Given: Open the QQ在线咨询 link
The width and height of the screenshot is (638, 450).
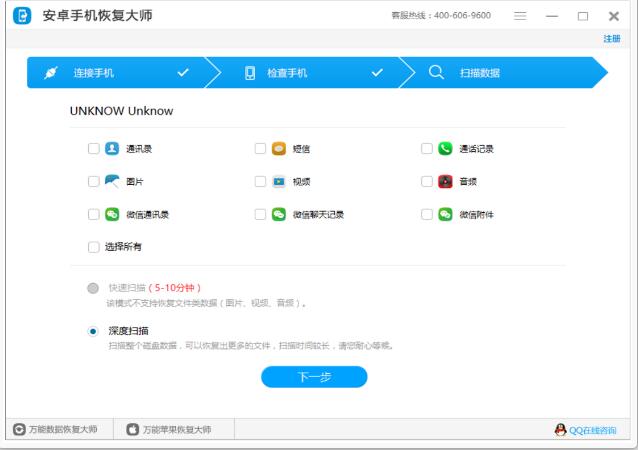Looking at the screenshot, I should click(592, 430).
